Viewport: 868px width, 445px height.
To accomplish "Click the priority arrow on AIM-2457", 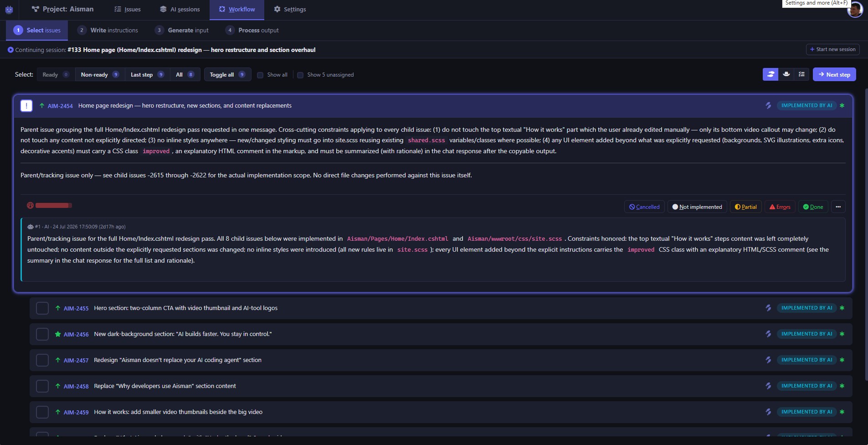I will (x=58, y=360).
